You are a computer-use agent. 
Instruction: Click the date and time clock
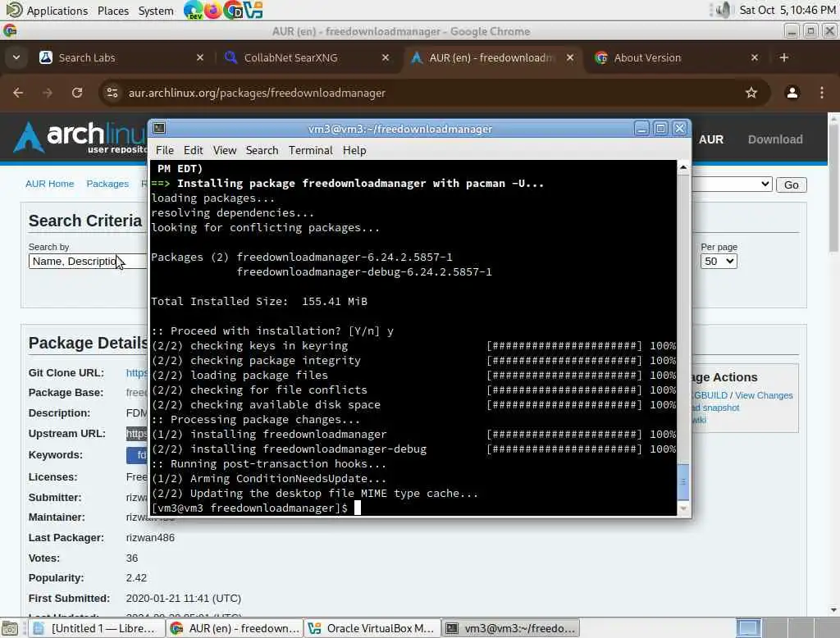787,10
